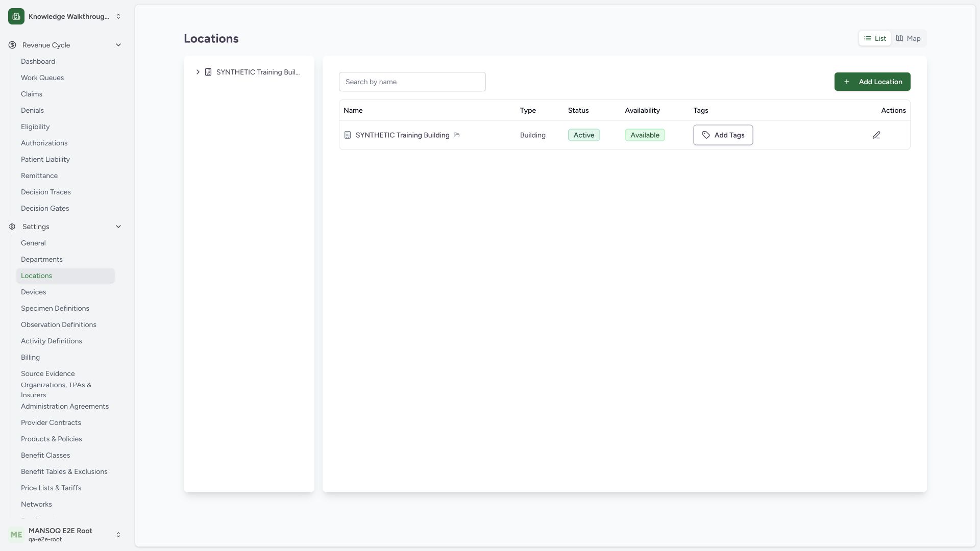Screen dimensions: 980x551
Task: Go to Departments settings
Action: click(x=65, y=259)
